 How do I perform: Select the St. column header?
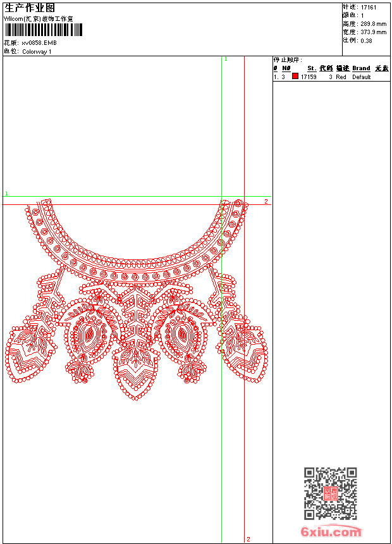pos(311,68)
